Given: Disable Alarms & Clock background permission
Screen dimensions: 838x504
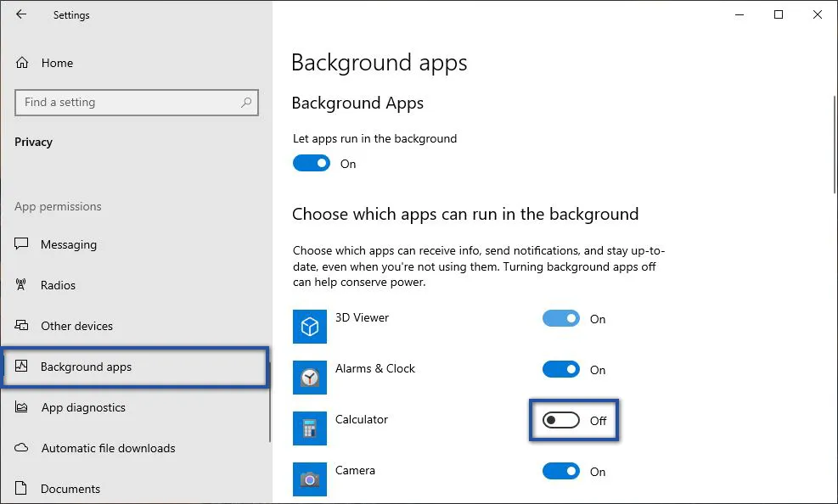Looking at the screenshot, I should pyautogui.click(x=561, y=370).
